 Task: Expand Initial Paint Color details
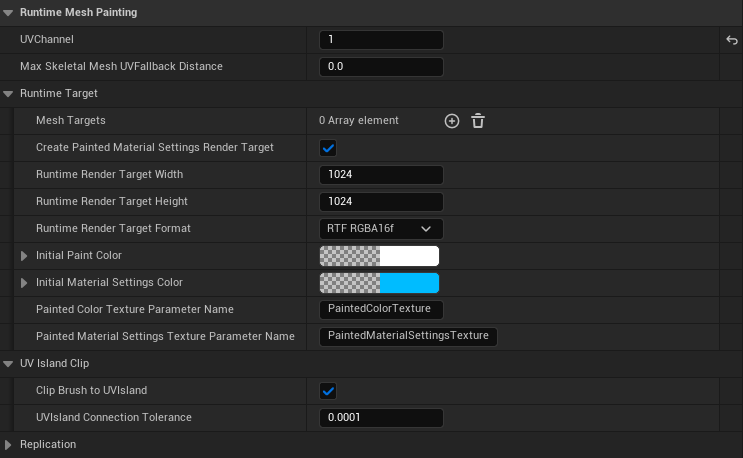point(24,256)
